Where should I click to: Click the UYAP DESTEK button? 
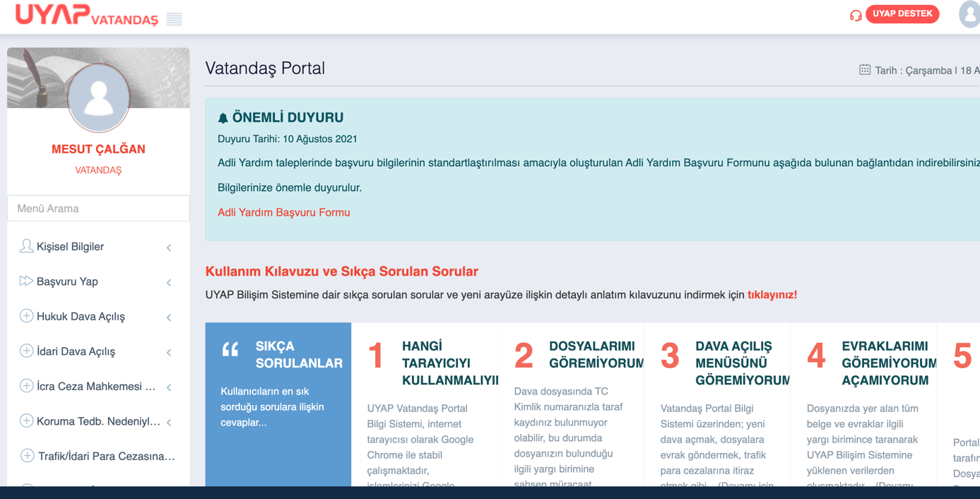(902, 14)
